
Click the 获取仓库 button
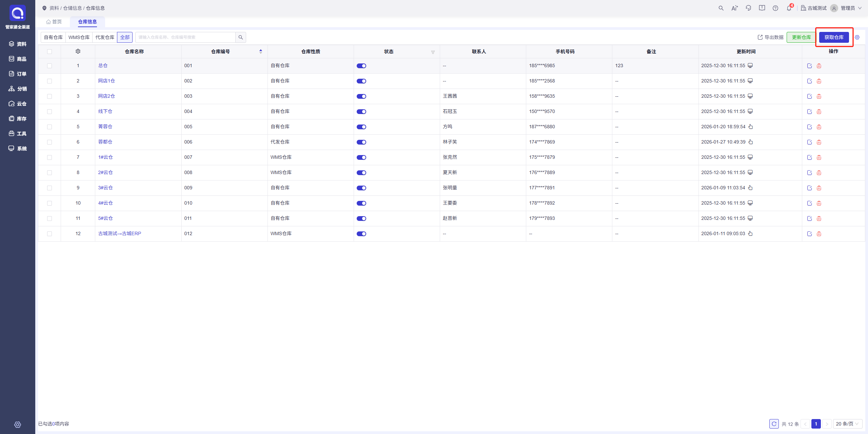click(834, 37)
